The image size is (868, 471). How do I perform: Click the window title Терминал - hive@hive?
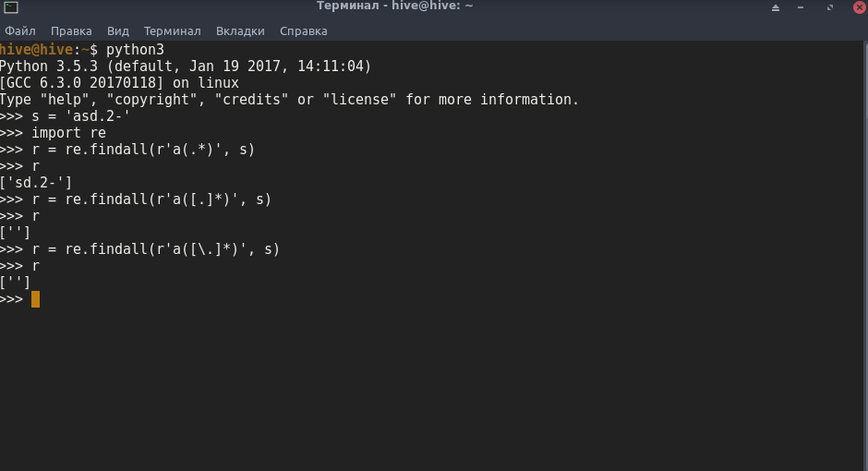point(394,6)
